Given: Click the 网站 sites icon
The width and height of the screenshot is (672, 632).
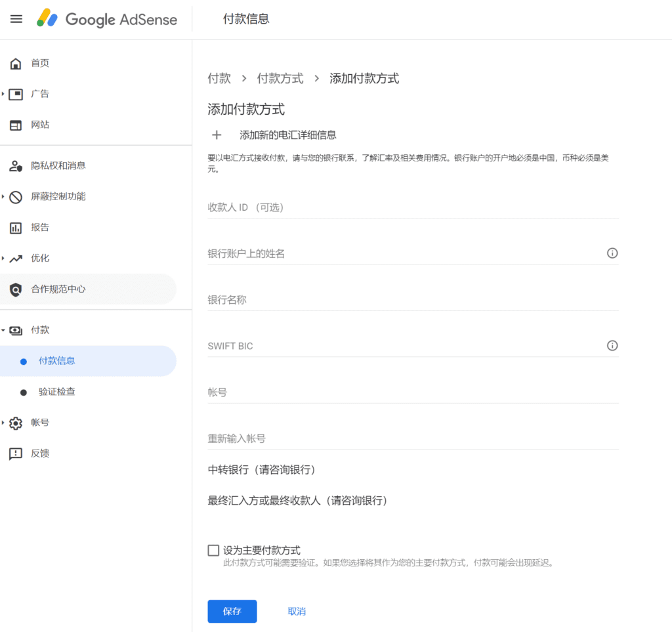Looking at the screenshot, I should point(16,125).
